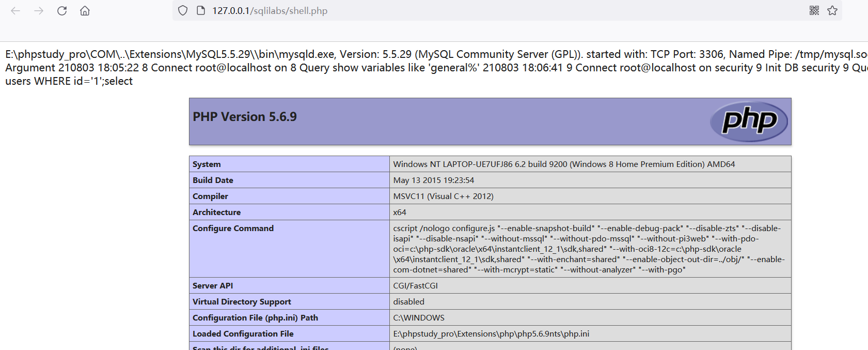Open the browser home page
The height and width of the screenshot is (350, 868).
coord(85,11)
